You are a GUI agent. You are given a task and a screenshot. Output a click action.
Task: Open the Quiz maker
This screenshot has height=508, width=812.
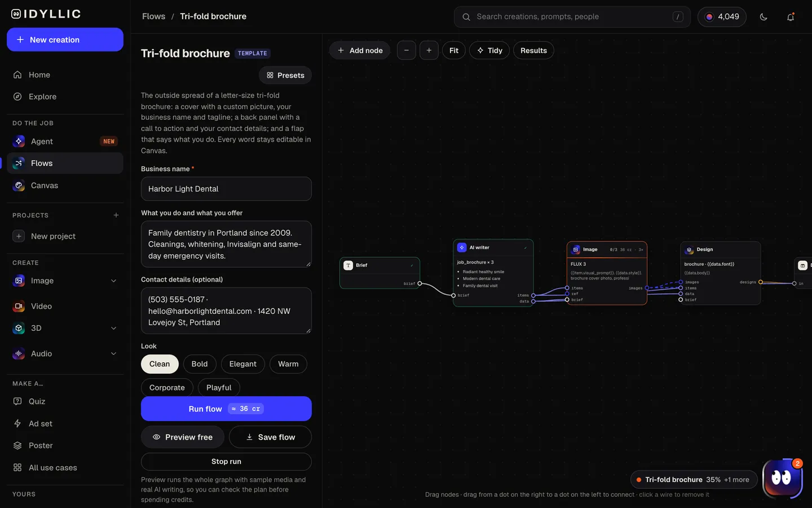coord(65,401)
